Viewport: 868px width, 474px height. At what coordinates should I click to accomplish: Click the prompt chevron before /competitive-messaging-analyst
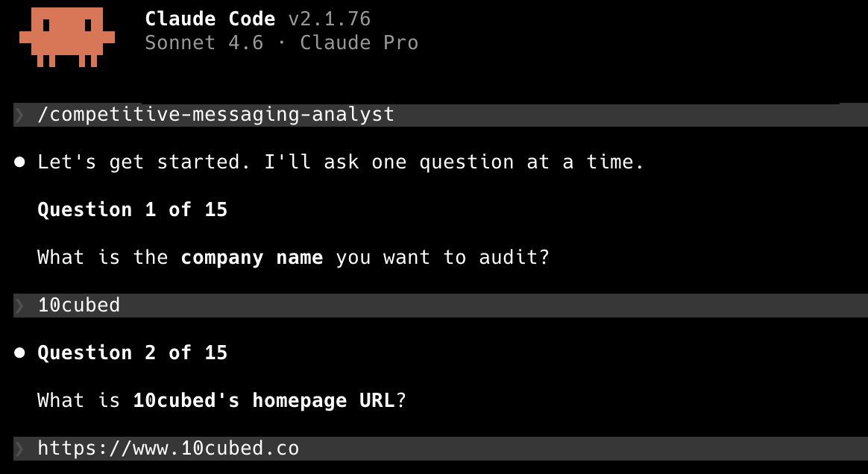19,115
